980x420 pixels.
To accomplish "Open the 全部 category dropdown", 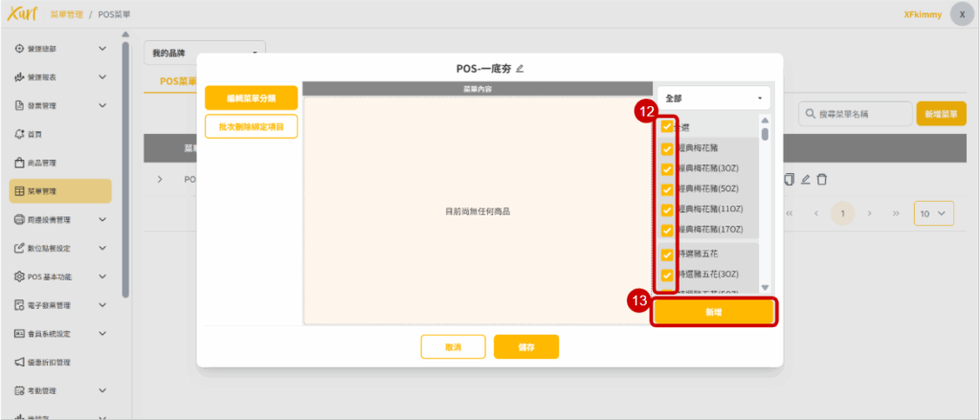I will pyautogui.click(x=713, y=98).
